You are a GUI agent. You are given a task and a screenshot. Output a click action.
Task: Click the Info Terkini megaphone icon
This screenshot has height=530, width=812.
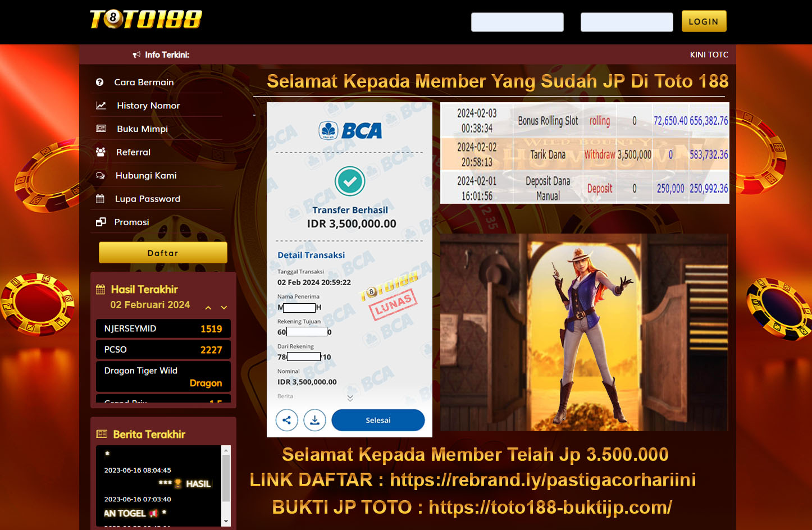[136, 54]
